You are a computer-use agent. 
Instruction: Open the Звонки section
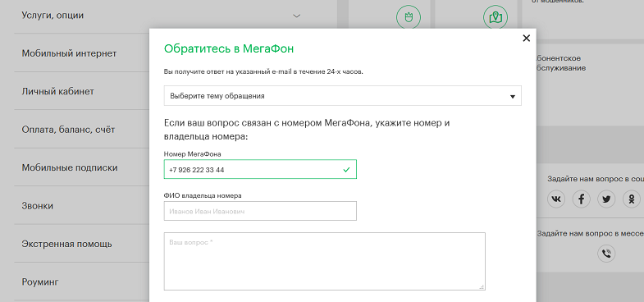point(38,206)
